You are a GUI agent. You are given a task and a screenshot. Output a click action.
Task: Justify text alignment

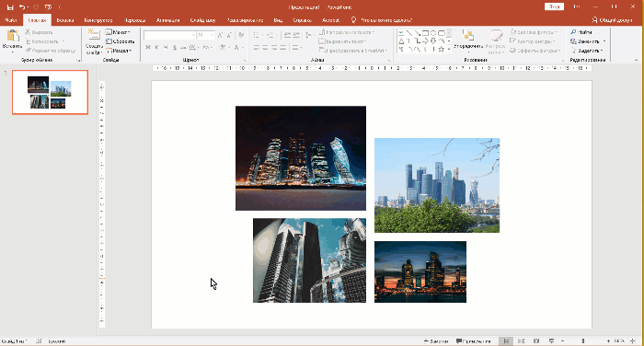283,48
